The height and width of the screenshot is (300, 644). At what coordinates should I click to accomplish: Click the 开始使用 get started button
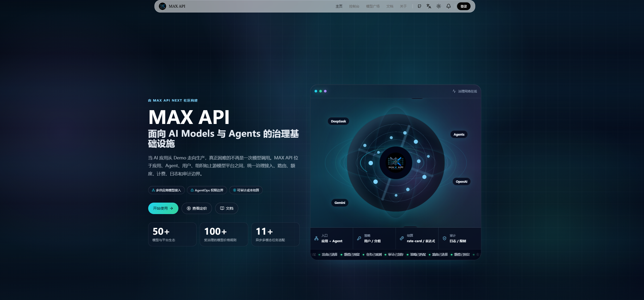pos(163,208)
